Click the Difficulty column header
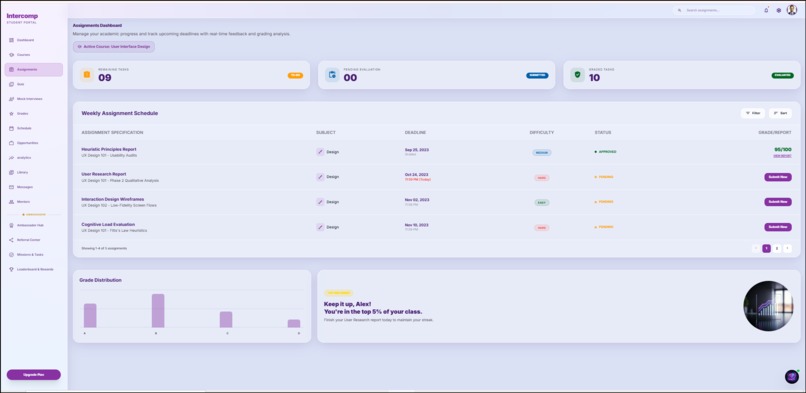806x393 pixels. [542, 133]
